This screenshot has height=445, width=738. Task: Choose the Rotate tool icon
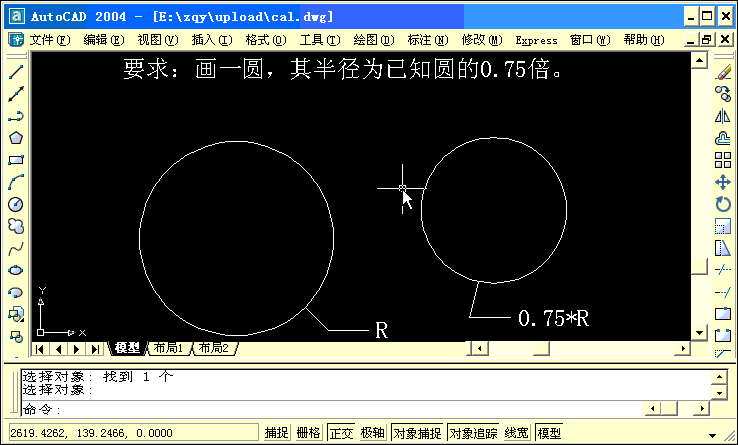tap(723, 204)
